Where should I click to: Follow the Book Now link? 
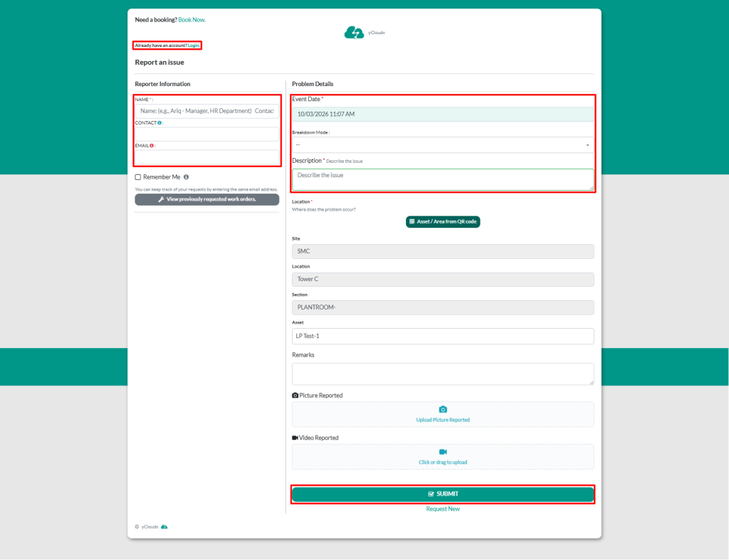[192, 19]
